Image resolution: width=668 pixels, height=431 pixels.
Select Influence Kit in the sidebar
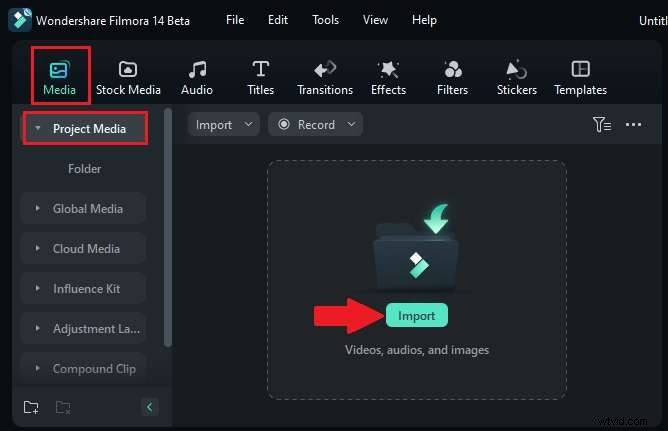click(84, 288)
